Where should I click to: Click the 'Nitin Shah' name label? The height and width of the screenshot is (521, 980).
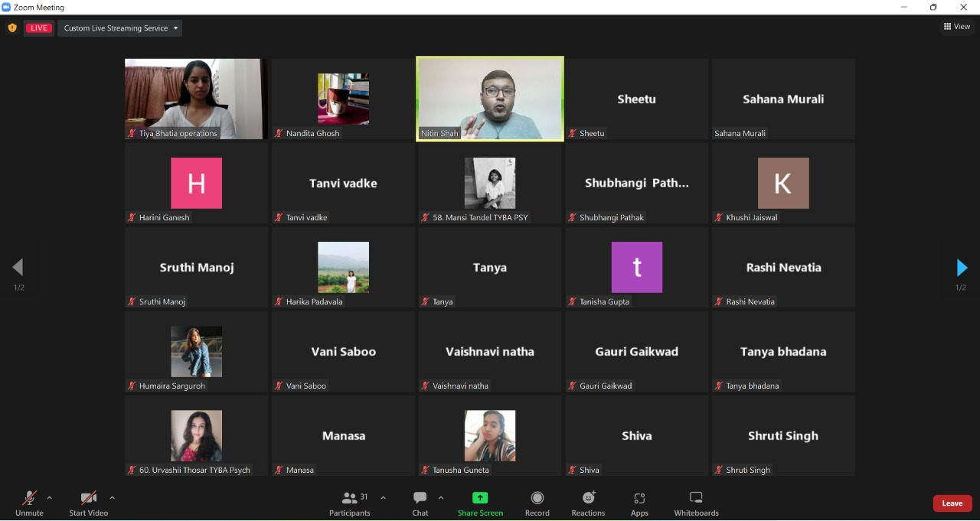[x=439, y=133]
